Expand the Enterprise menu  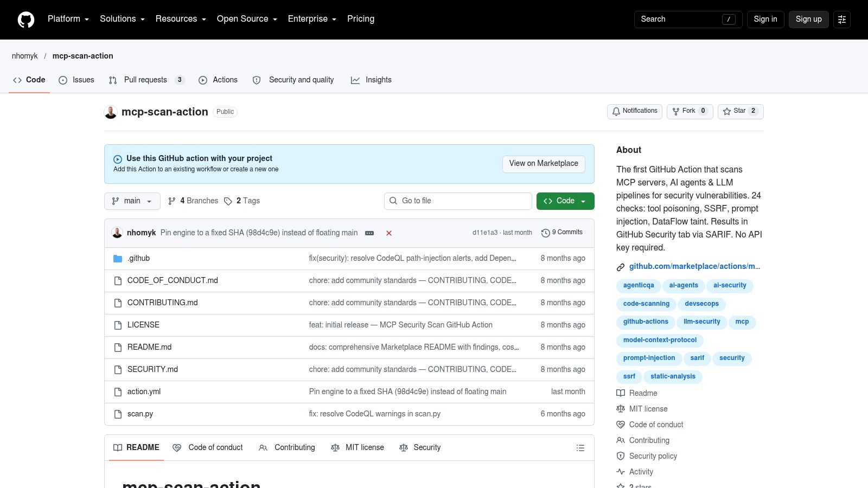[312, 19]
